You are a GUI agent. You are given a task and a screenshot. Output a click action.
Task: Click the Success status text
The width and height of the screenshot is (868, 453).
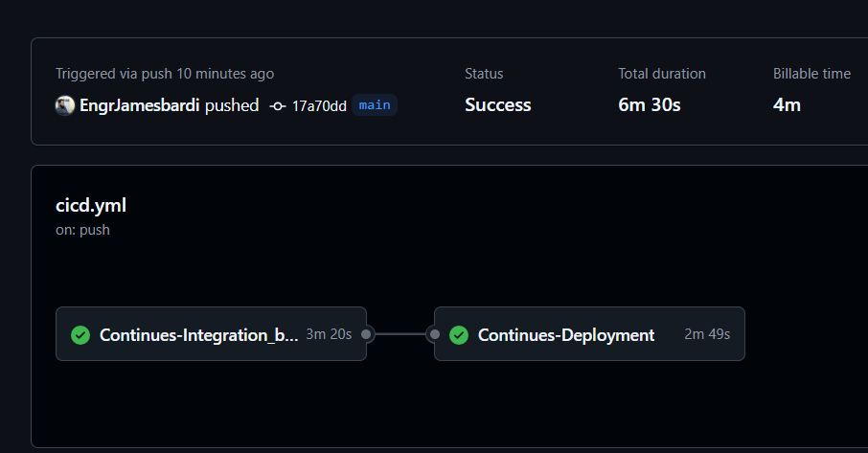pos(497,105)
